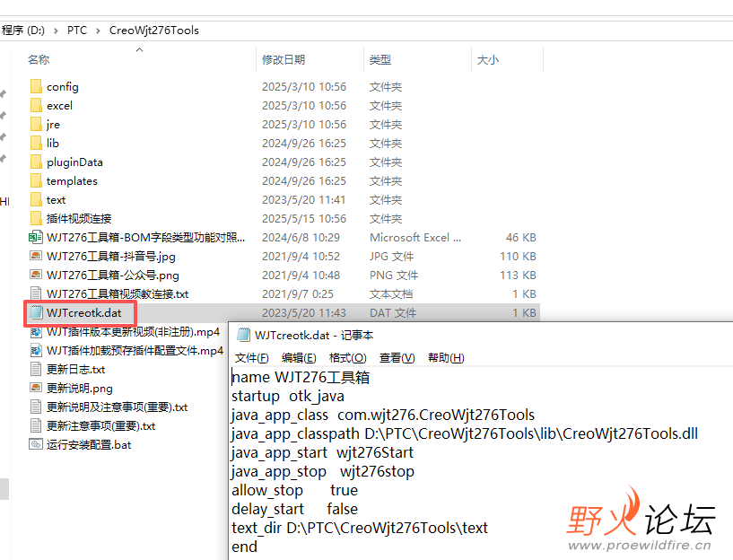Click the Notepad title bar icon
The height and width of the screenshot is (560, 733).
[243, 335]
